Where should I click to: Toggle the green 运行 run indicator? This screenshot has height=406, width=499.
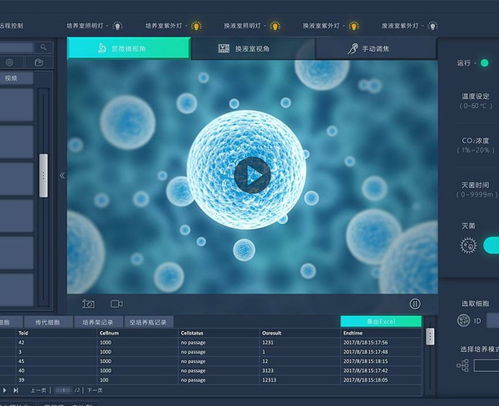tap(484, 63)
